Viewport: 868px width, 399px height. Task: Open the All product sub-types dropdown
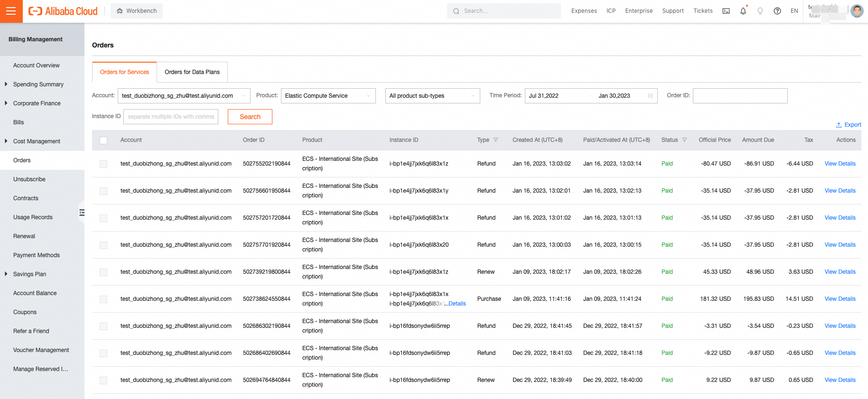tap(433, 96)
